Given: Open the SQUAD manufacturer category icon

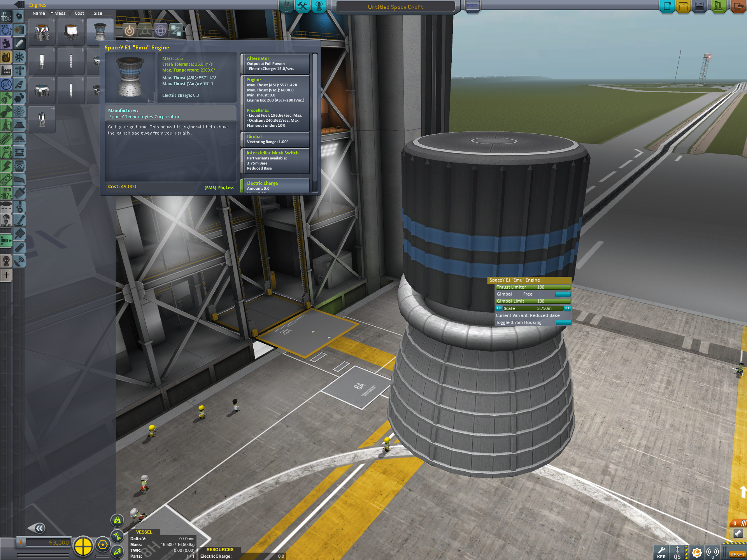Looking at the screenshot, I should click(6, 220).
